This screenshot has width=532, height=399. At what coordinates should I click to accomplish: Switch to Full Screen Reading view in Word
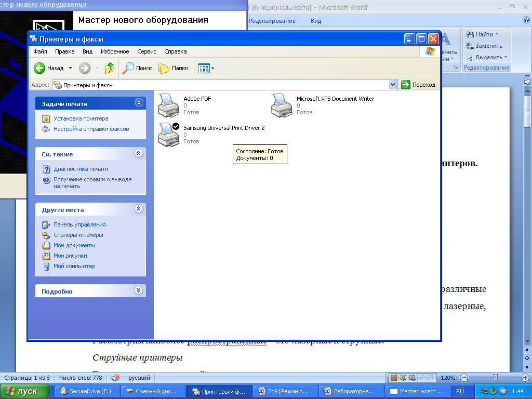[403, 378]
